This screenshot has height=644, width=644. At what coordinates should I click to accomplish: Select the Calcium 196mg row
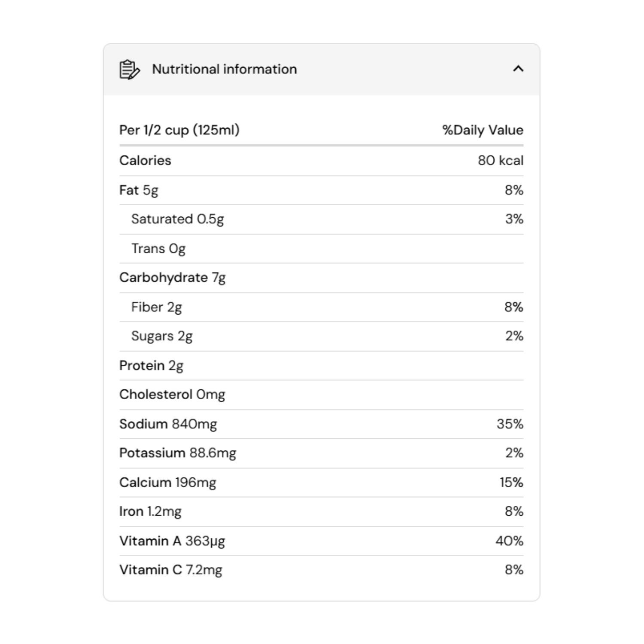(167, 483)
